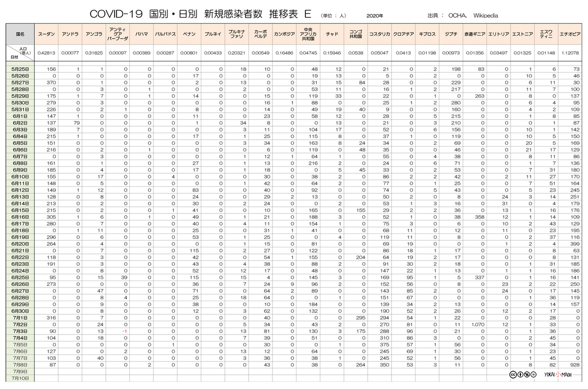Click the クロアチア column header
588x389 pixels.
[x=403, y=34]
